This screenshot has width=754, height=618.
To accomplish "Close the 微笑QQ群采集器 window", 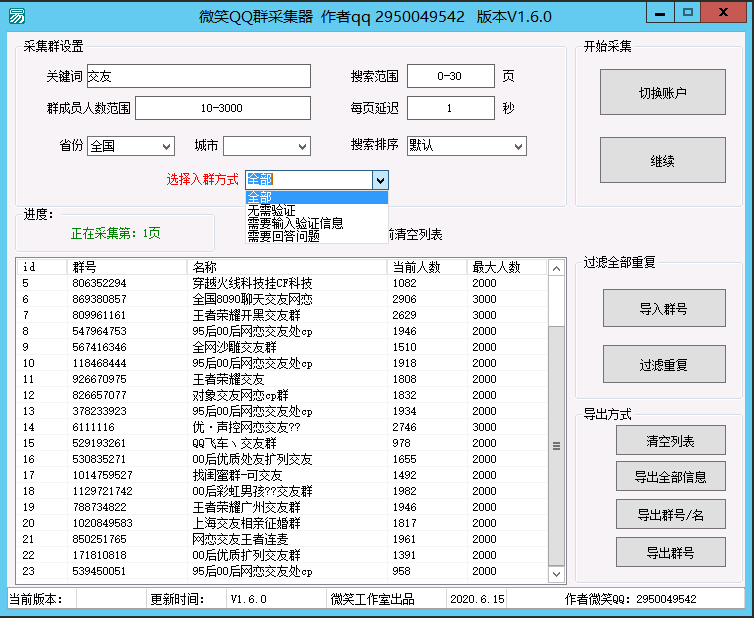I will point(723,13).
